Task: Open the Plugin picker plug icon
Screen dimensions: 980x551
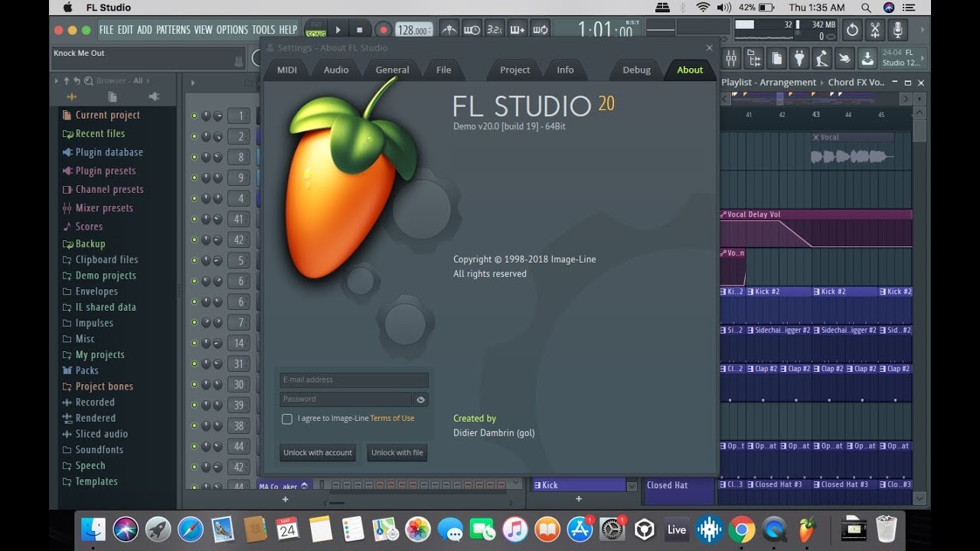Action: [x=799, y=58]
